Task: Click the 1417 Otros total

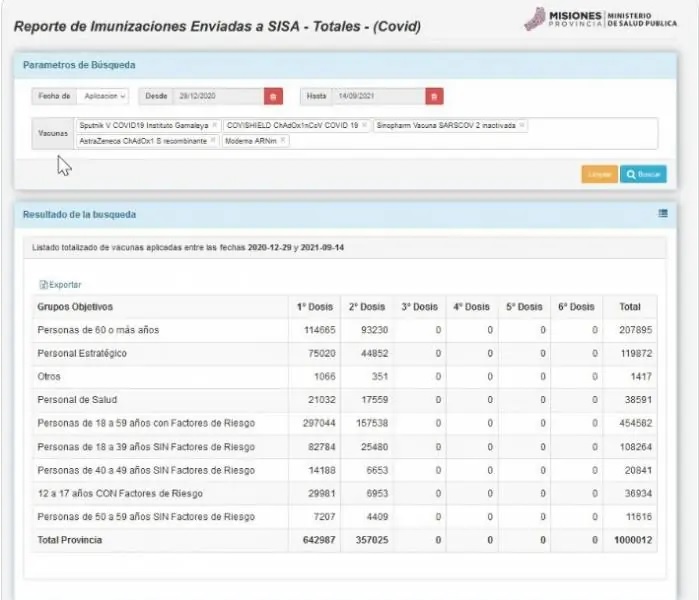Action: 641,377
